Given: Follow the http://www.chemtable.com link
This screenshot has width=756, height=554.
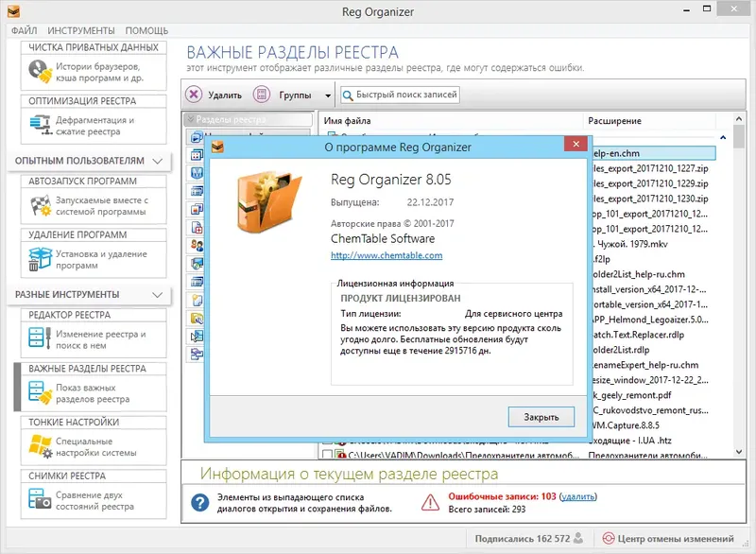Looking at the screenshot, I should point(387,255).
